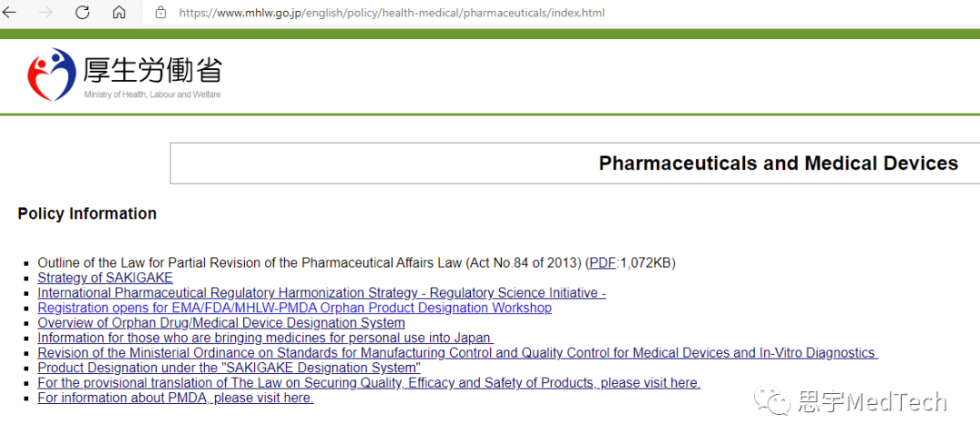980x444 pixels.
Task: Click the padlock site security icon
Action: (x=161, y=13)
